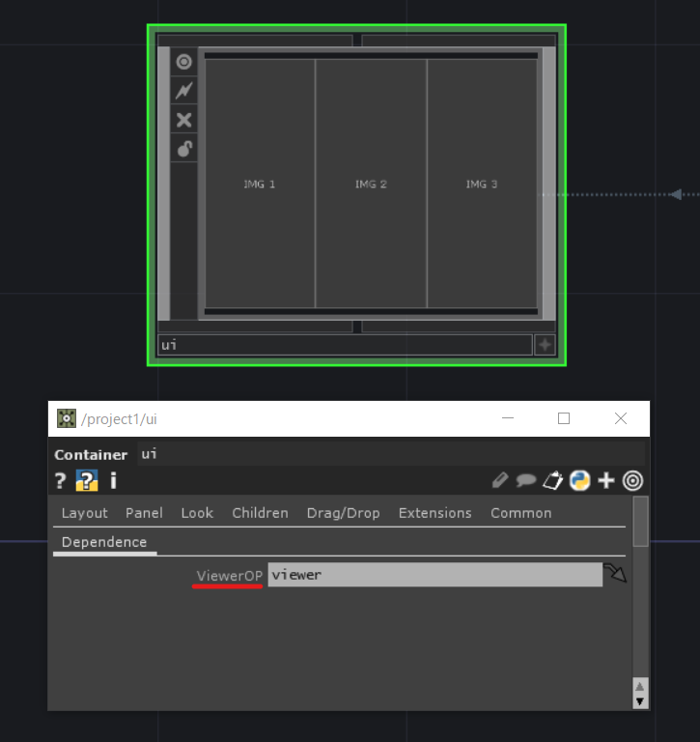Click the ViewerOP parameter label
The height and width of the screenshot is (742, 700).
coord(230,576)
